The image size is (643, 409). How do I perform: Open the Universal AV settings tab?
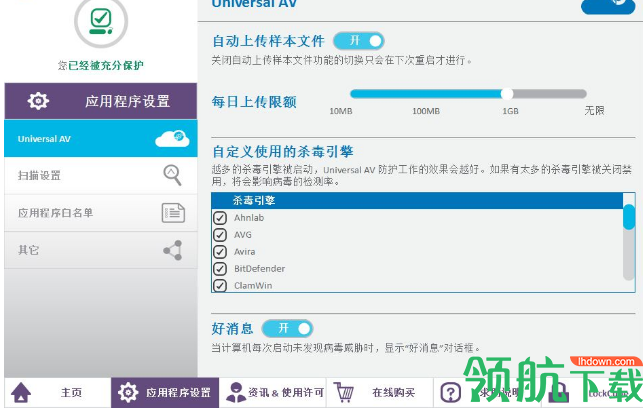click(101, 138)
